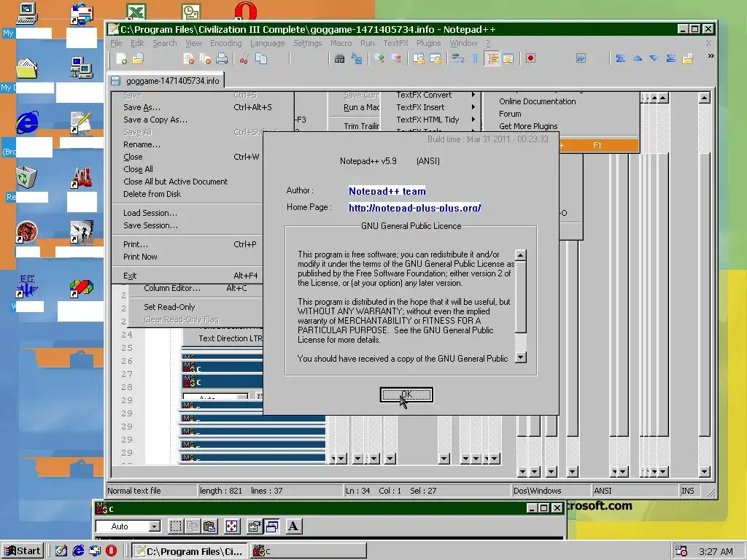Toggle the Background icon in console toolbar
This screenshot has height=560, width=747.
(272, 526)
